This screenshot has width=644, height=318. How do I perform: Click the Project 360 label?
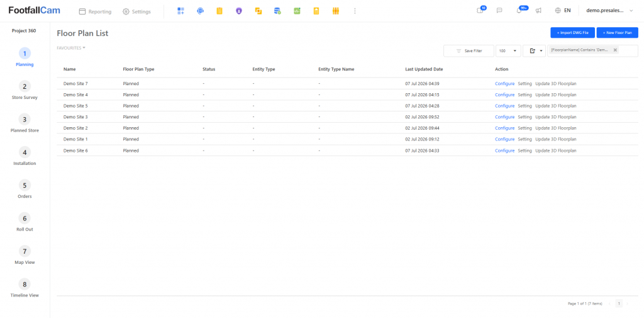point(24,30)
